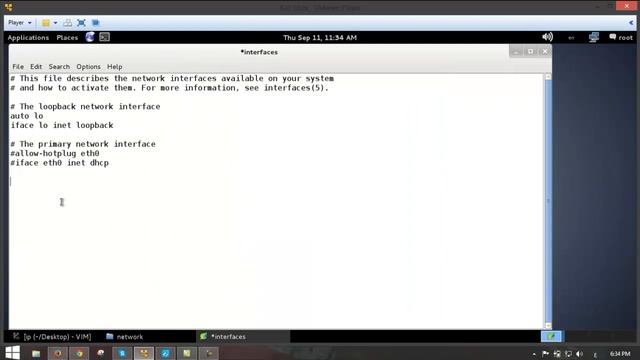Open the Options menu of the editor
Viewport: 640px width, 360px height.
click(88, 67)
